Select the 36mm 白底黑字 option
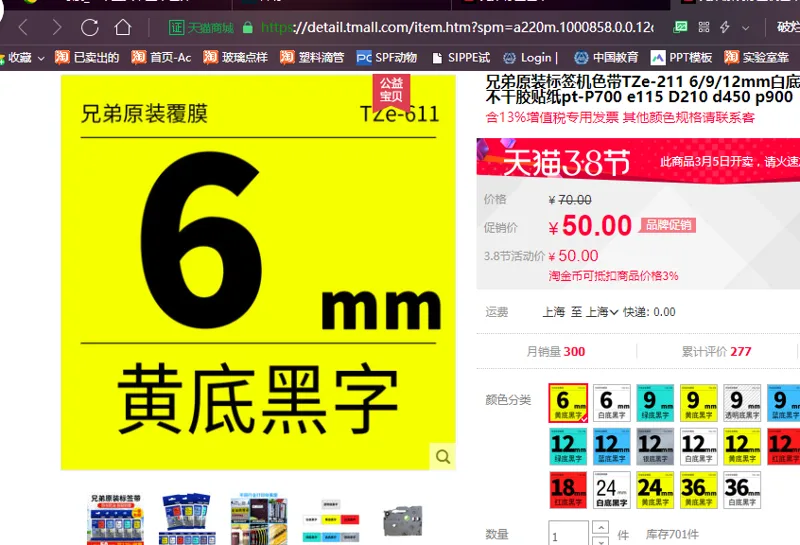 click(x=742, y=490)
